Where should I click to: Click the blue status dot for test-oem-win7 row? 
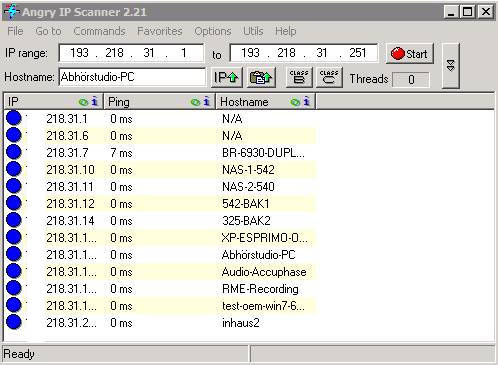pyautogui.click(x=14, y=305)
